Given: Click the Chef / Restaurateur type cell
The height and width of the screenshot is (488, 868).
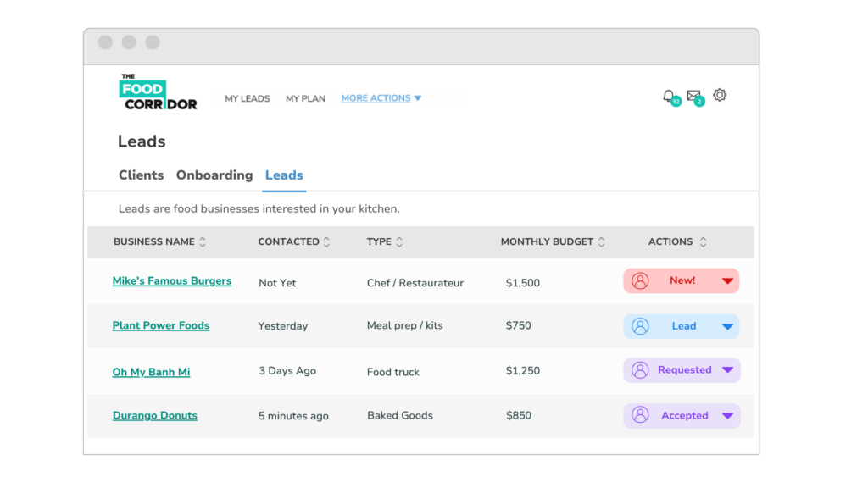Looking at the screenshot, I should (x=415, y=283).
